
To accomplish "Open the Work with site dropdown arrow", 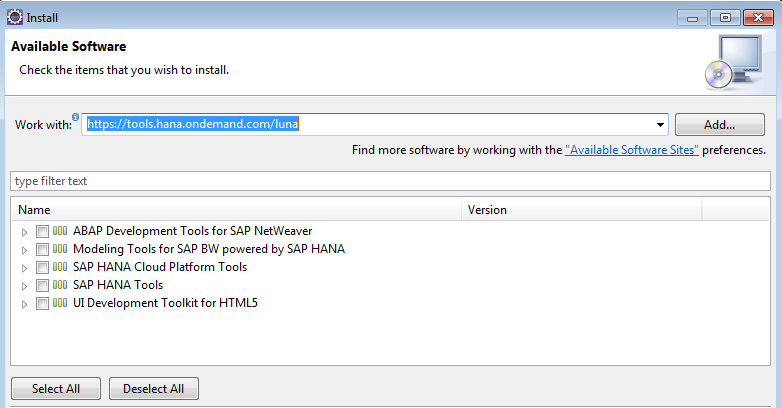I will [660, 125].
